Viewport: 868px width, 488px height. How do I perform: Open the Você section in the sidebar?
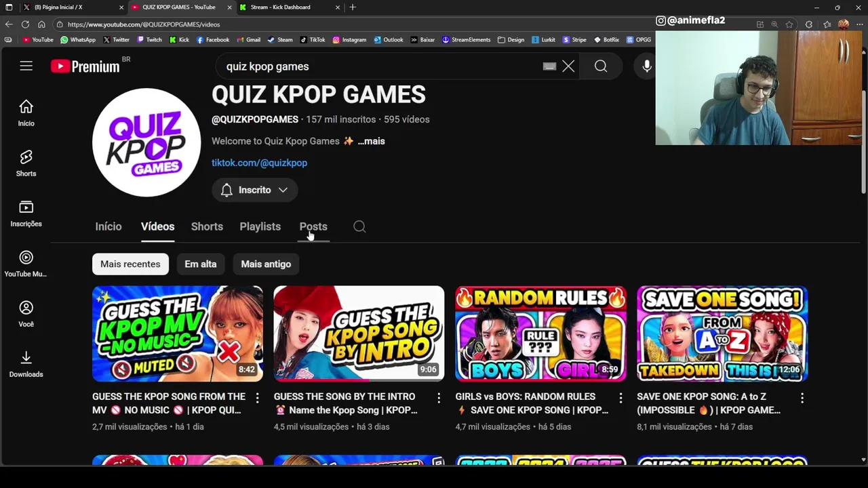pyautogui.click(x=26, y=314)
